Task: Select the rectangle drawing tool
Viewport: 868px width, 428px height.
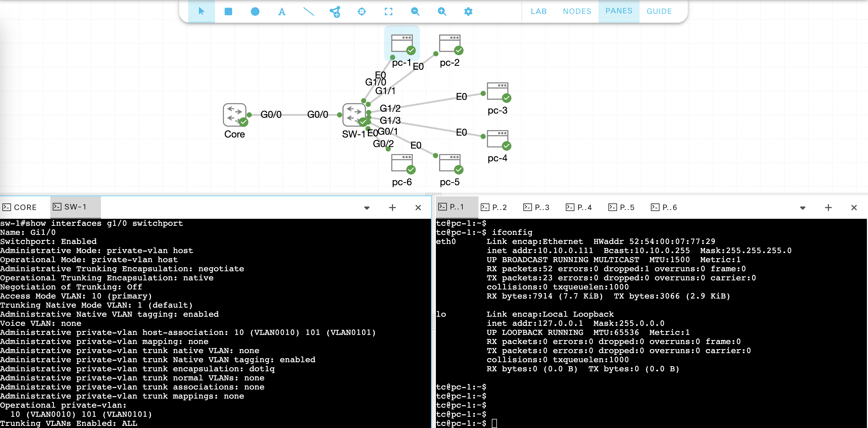Action: coord(228,12)
